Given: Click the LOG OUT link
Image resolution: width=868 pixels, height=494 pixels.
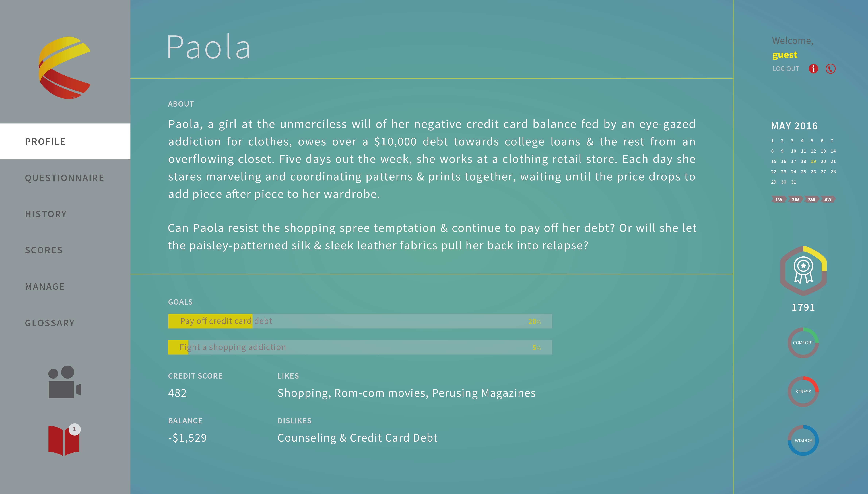Looking at the screenshot, I should coord(786,69).
